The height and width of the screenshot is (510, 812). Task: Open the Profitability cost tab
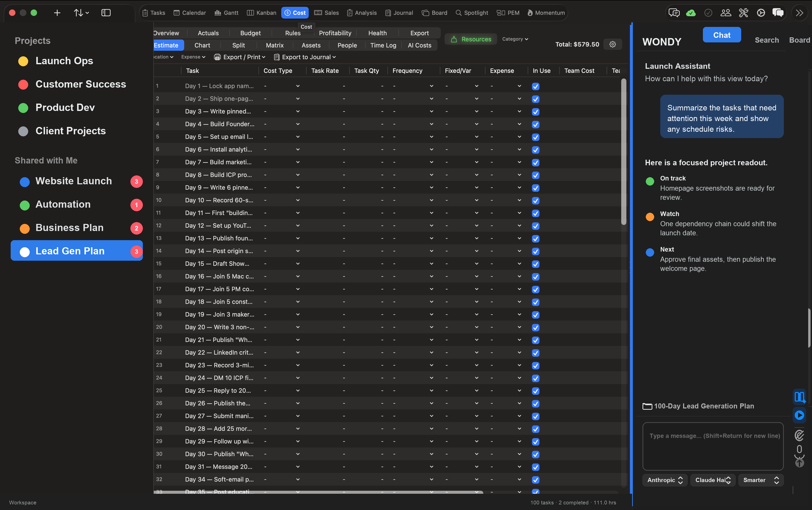tap(335, 33)
